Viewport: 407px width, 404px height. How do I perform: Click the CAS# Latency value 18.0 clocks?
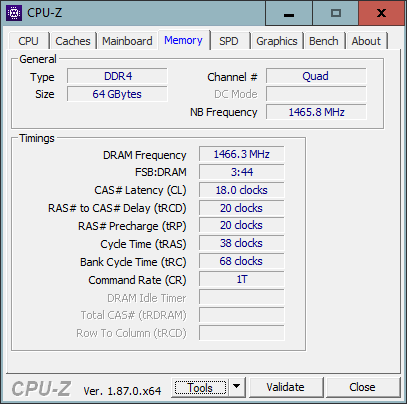tap(242, 190)
